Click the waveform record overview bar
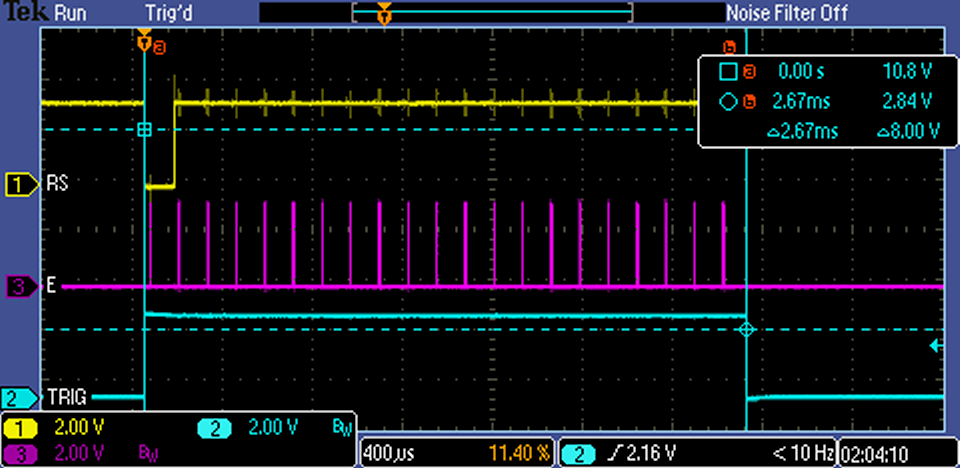The width and height of the screenshot is (960, 468). pyautogui.click(x=495, y=13)
